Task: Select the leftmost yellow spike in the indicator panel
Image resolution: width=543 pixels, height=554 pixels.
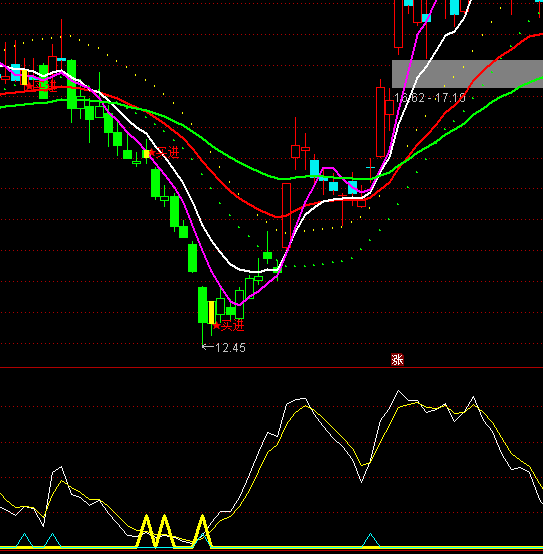Action: tap(146, 531)
